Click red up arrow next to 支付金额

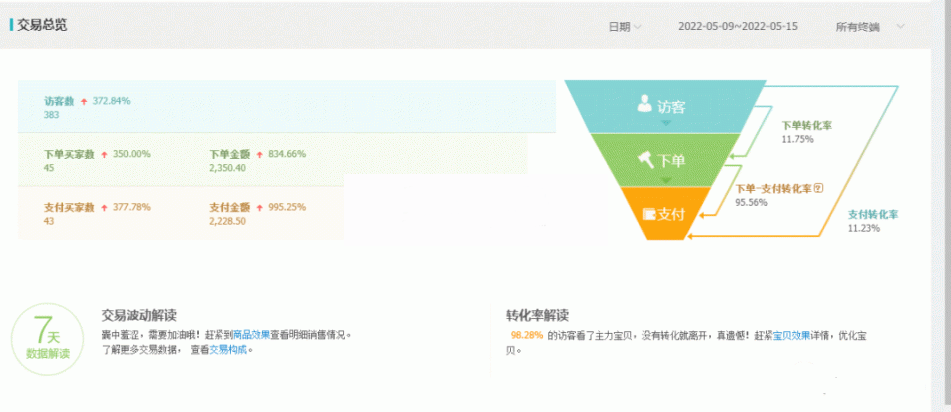coord(260,208)
